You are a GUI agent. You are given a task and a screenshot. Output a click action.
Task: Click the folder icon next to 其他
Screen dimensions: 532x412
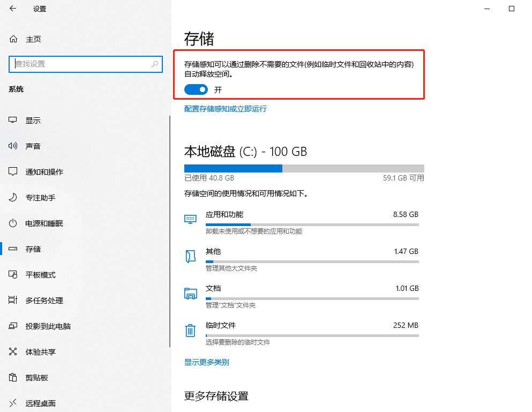click(x=190, y=257)
